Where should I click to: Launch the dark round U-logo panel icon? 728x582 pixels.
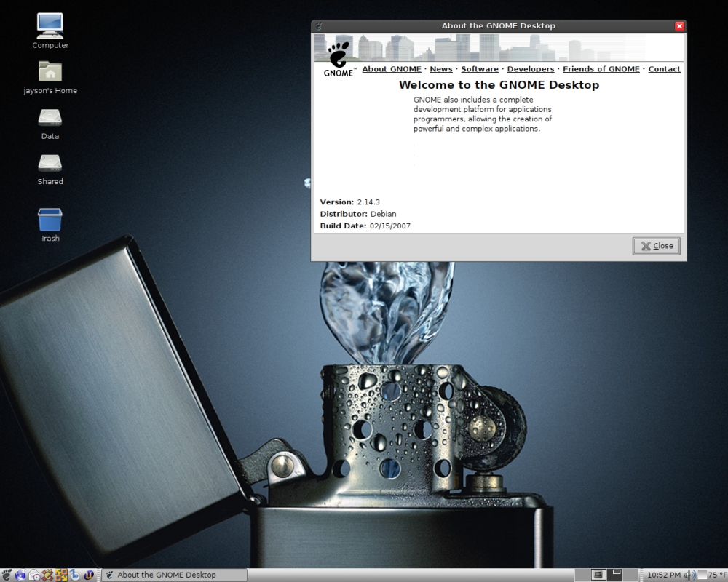point(88,575)
